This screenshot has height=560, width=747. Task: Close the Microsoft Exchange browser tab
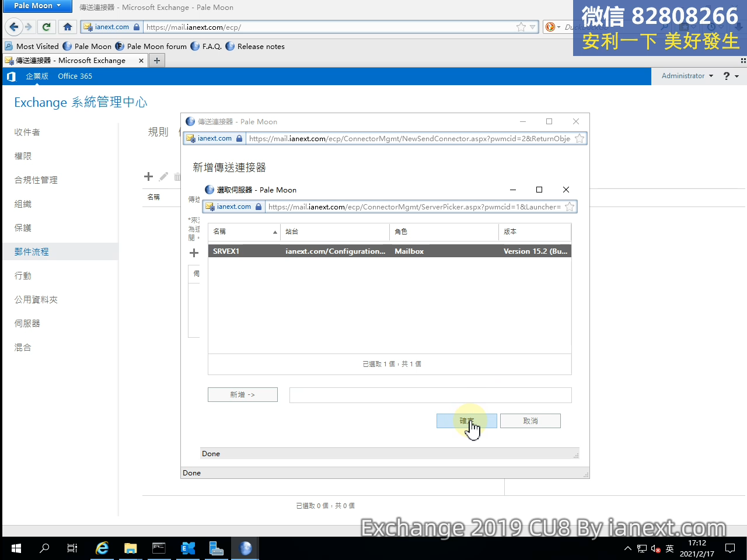[141, 60]
